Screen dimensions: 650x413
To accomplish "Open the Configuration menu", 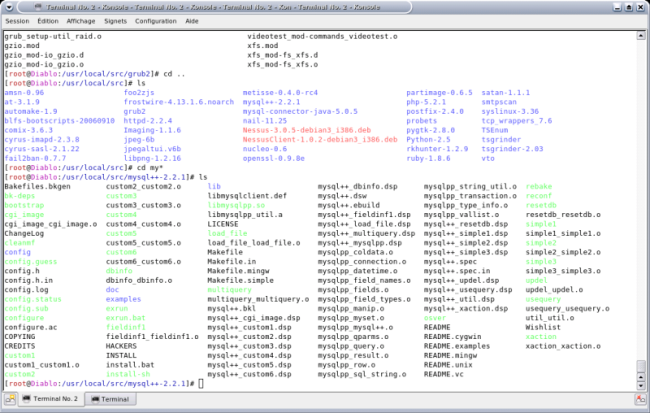I will (155, 20).
